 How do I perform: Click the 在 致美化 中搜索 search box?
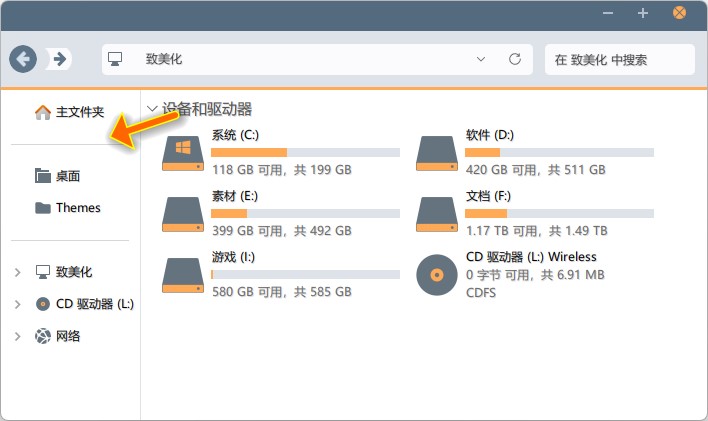(618, 59)
